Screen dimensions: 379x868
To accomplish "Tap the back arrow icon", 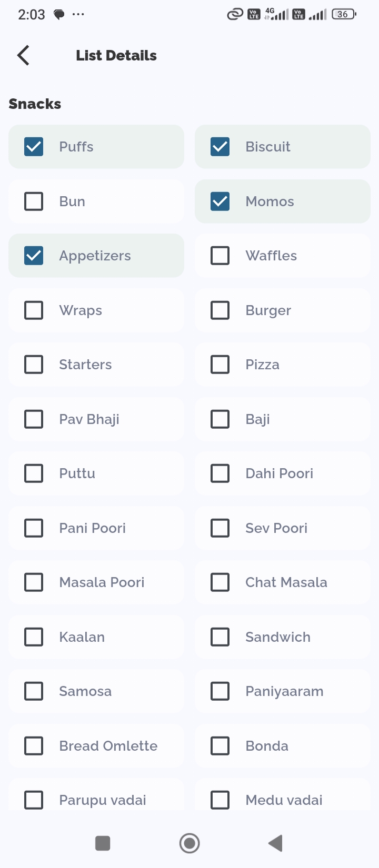I will 23,55.
